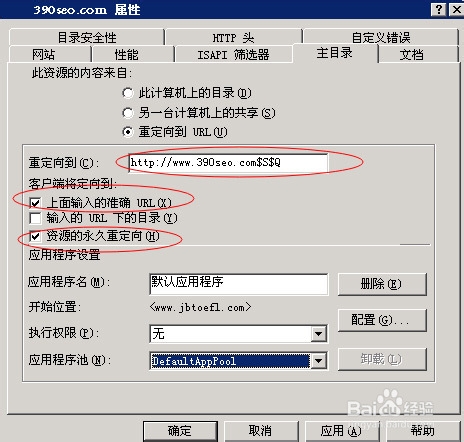Image resolution: width=464 pixels, height=442 pixels.
Task: Expand the 执行权限 dropdown arrow
Action: [x=319, y=334]
